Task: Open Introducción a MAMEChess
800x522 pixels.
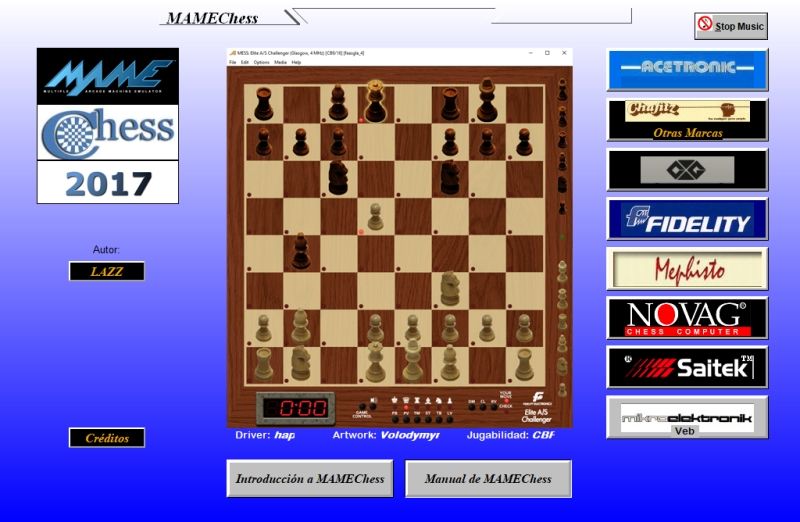Action: pos(310,479)
